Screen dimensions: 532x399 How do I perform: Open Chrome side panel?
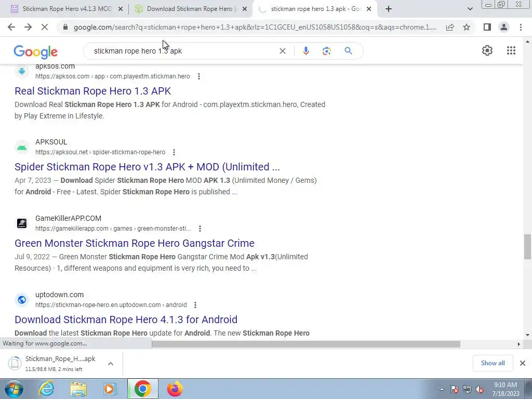pos(487,27)
